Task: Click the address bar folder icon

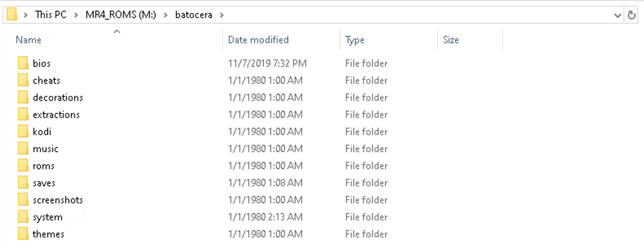Action: [x=12, y=15]
